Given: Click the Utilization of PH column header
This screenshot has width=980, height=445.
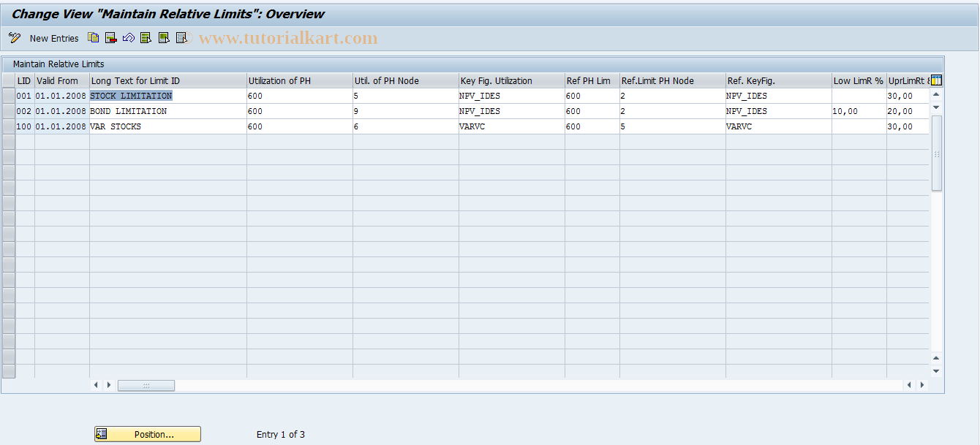Looking at the screenshot, I should 300,80.
